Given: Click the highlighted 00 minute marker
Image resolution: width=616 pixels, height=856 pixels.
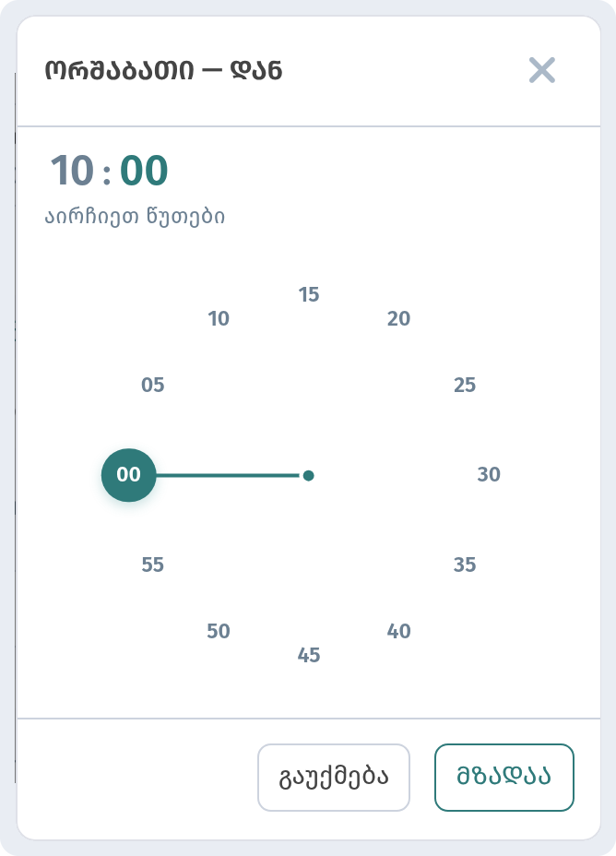Looking at the screenshot, I should (129, 475).
